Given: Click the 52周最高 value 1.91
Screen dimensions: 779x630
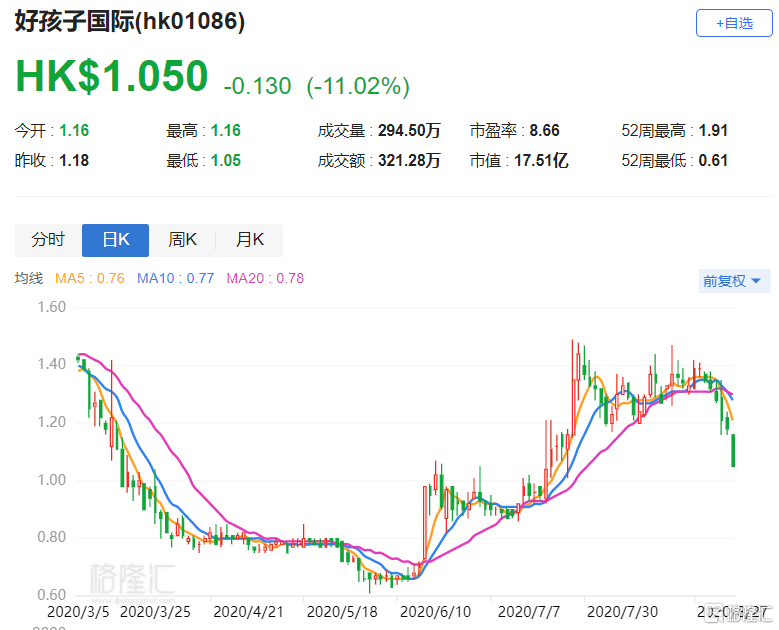Looking at the screenshot, I should click(x=713, y=131).
